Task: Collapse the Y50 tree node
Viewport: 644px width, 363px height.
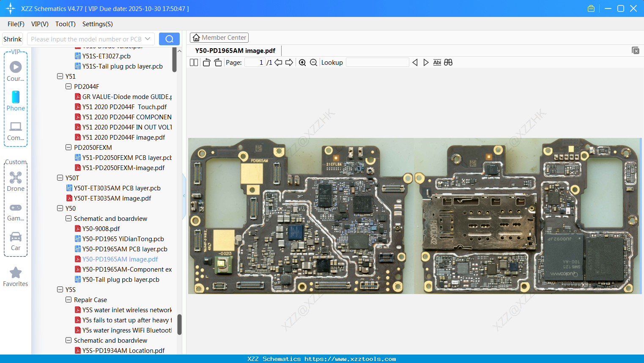Action: pyautogui.click(x=60, y=208)
